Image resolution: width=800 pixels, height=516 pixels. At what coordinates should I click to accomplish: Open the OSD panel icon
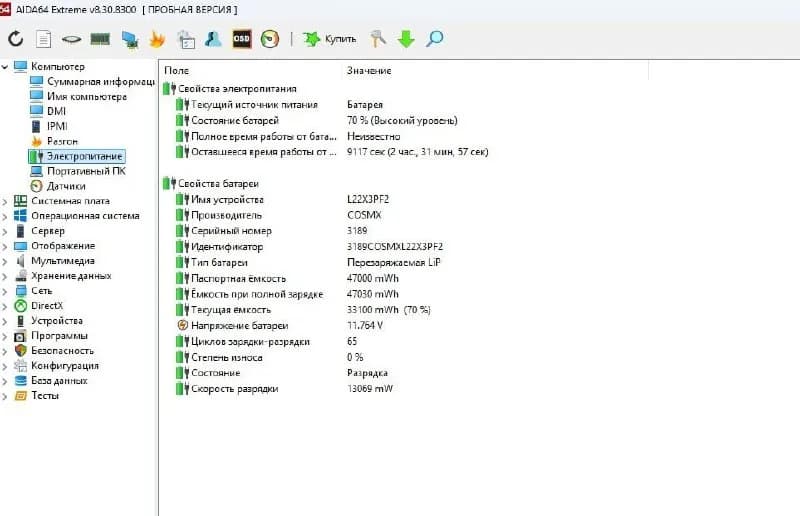[242, 39]
